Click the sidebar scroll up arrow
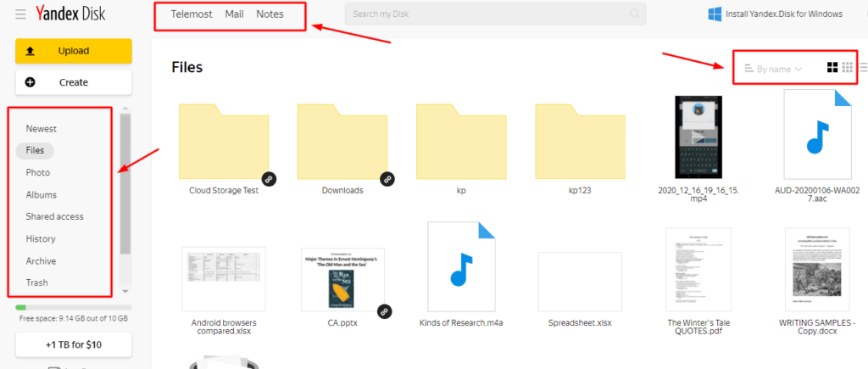Image resolution: width=868 pixels, height=369 pixels. pyautogui.click(x=125, y=108)
